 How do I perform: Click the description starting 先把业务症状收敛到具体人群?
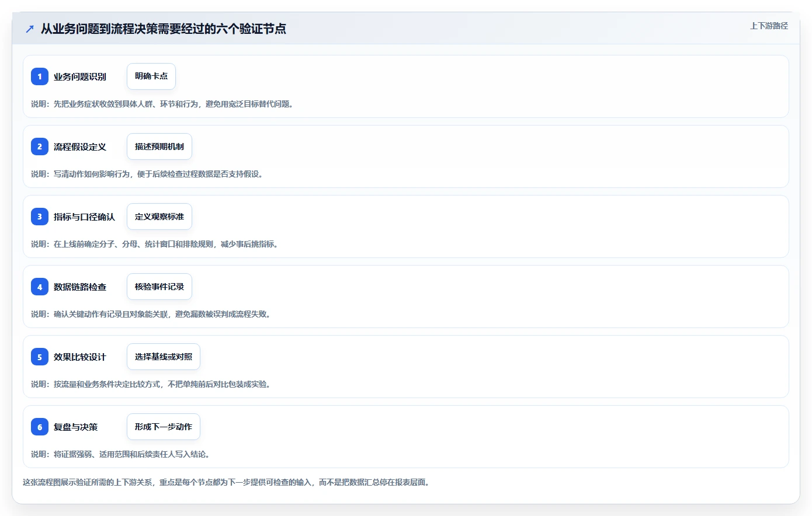coord(164,104)
